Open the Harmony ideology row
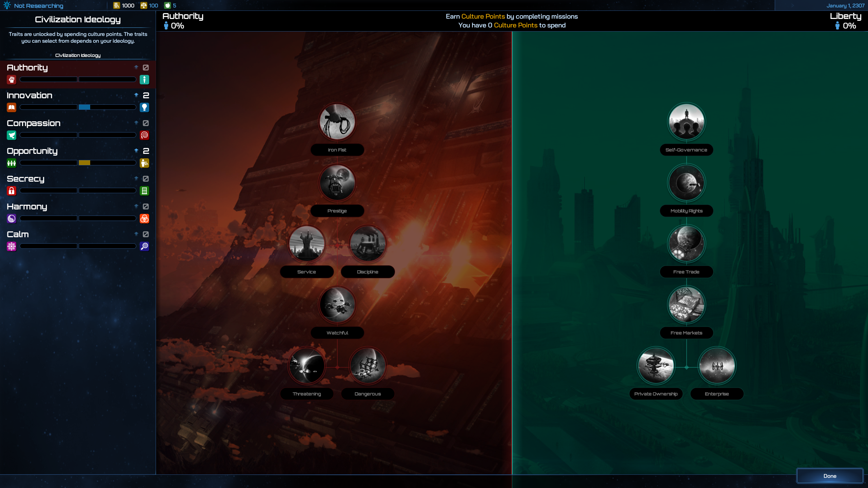This screenshot has width=868, height=488. click(x=78, y=213)
